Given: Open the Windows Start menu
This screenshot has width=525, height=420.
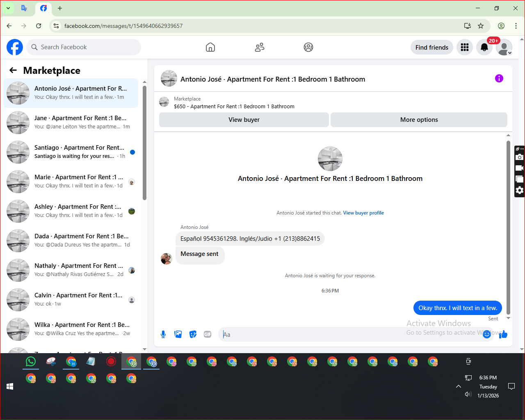Looking at the screenshot, I should pyautogui.click(x=10, y=386).
